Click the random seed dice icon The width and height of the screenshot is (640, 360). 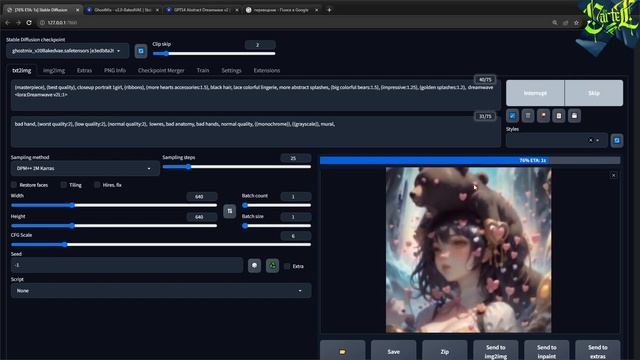click(254, 266)
